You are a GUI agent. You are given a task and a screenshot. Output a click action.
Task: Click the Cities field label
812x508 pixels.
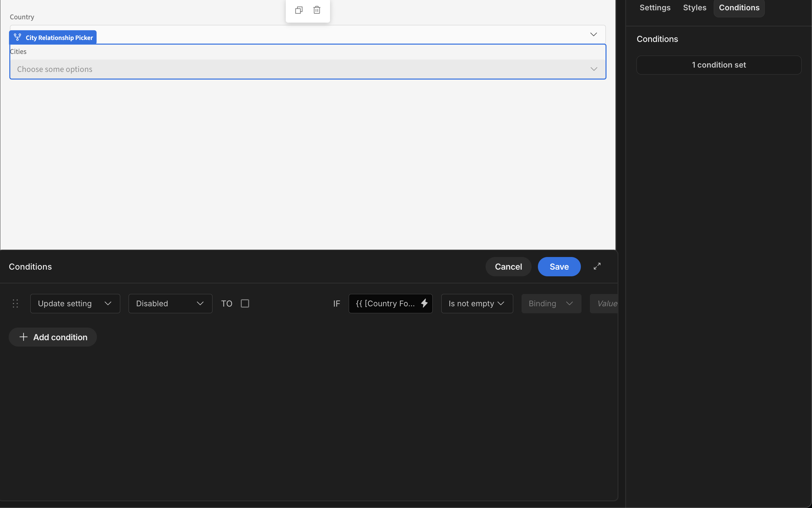pyautogui.click(x=18, y=51)
